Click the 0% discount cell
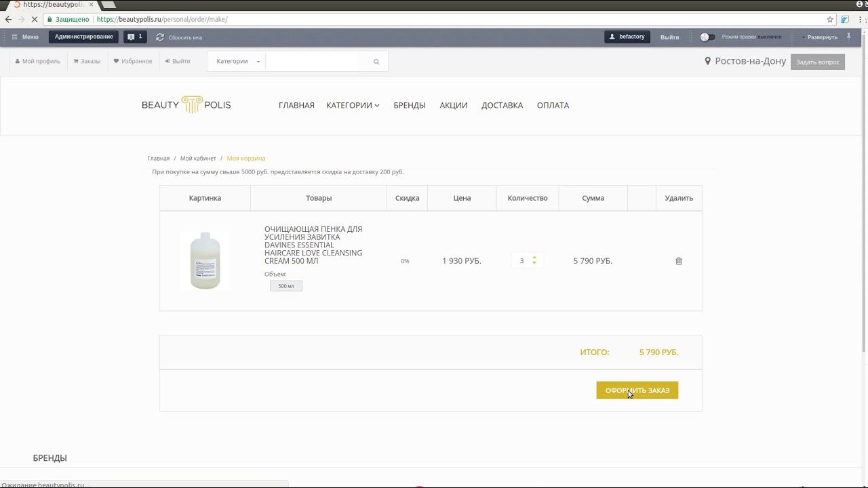Screen dimensions: 868x488 click(x=405, y=261)
